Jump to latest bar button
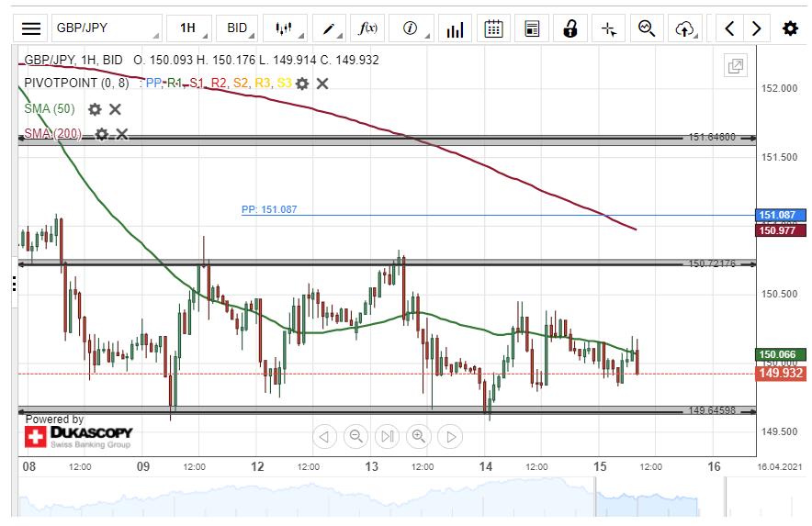 pyautogui.click(x=388, y=436)
